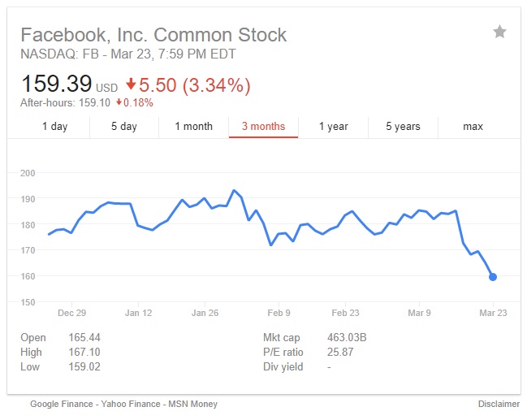
Task: Open the MSN Money link
Action: pos(192,404)
